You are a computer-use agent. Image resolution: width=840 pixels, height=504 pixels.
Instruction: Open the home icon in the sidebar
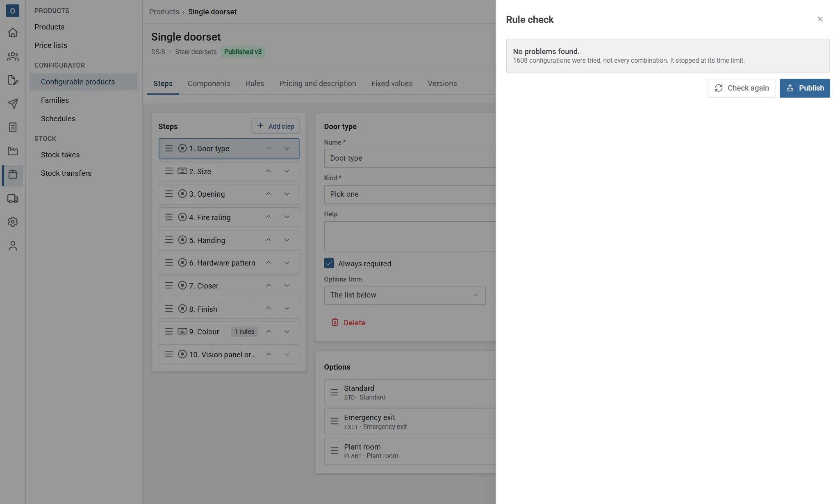13,32
